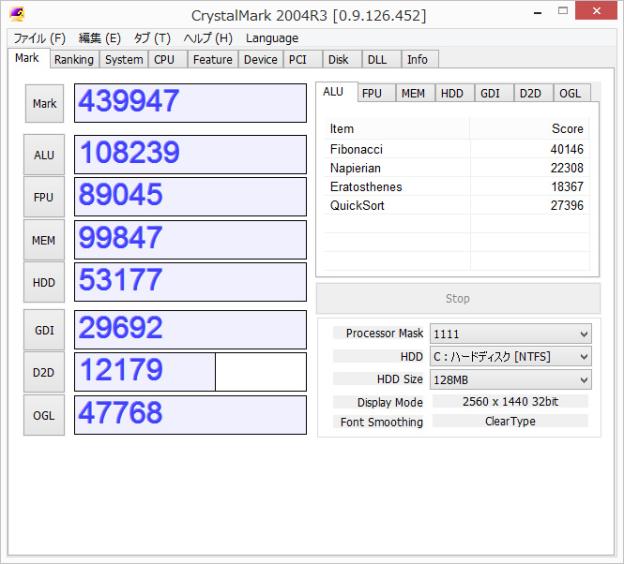
Task: Select the QuickSort row in score list
Action: [457, 205]
